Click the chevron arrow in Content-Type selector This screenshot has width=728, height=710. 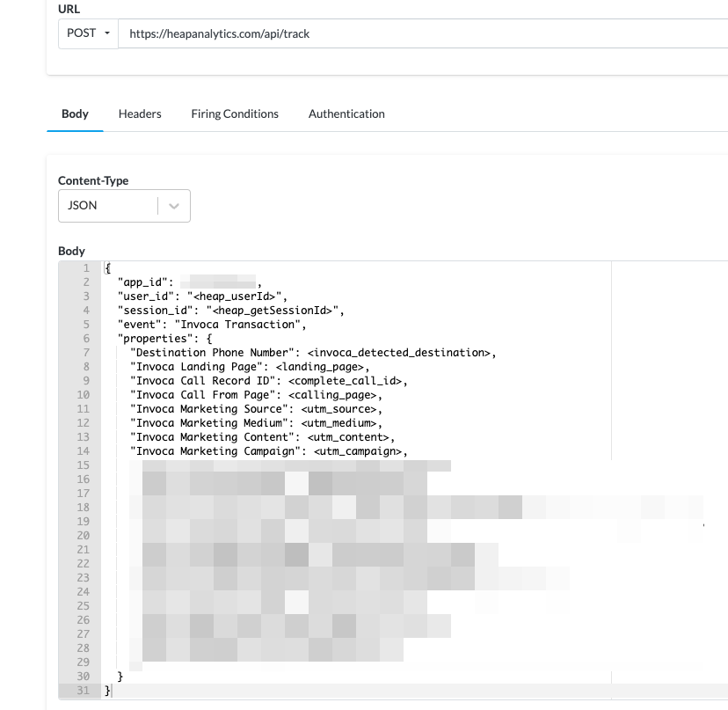click(174, 206)
